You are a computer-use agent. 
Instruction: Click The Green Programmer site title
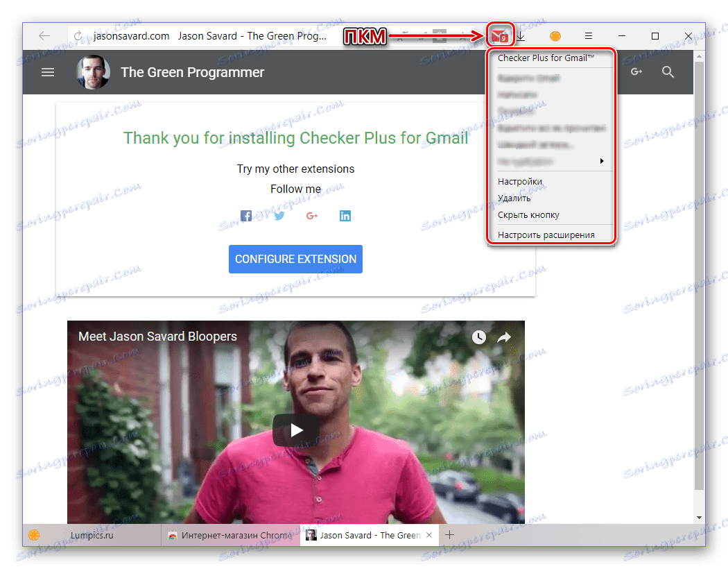[x=192, y=72]
